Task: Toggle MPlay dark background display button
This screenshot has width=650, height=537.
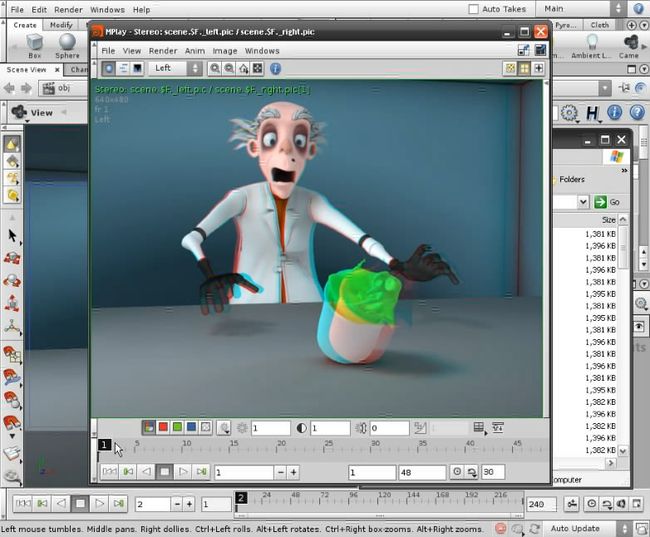Action: [137, 68]
